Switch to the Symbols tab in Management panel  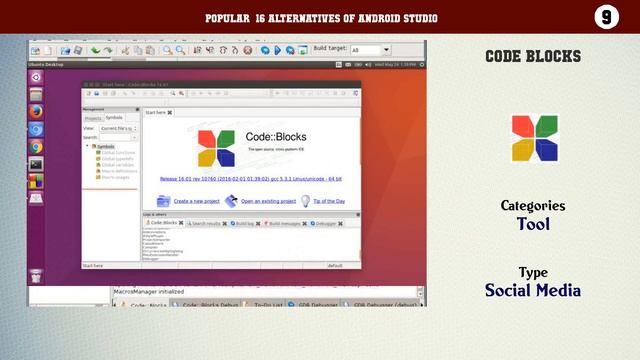point(114,118)
